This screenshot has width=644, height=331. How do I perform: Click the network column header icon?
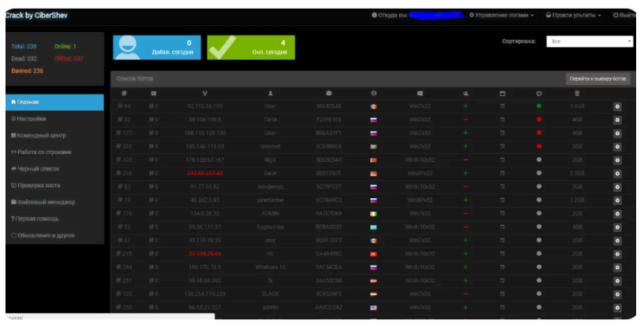[x=205, y=94]
